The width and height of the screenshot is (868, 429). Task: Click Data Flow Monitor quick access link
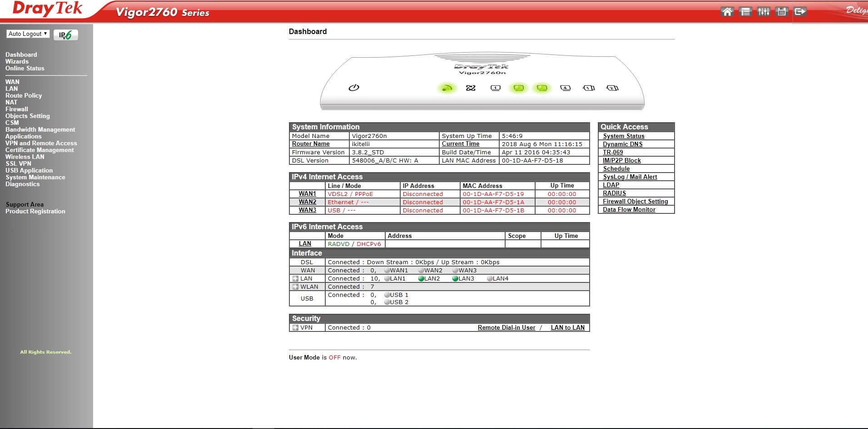tap(629, 210)
